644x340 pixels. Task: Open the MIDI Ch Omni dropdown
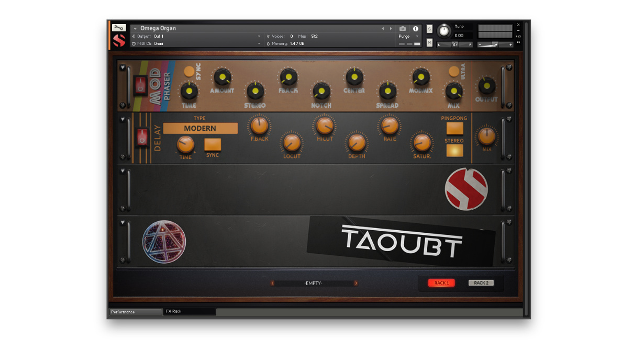click(x=196, y=43)
